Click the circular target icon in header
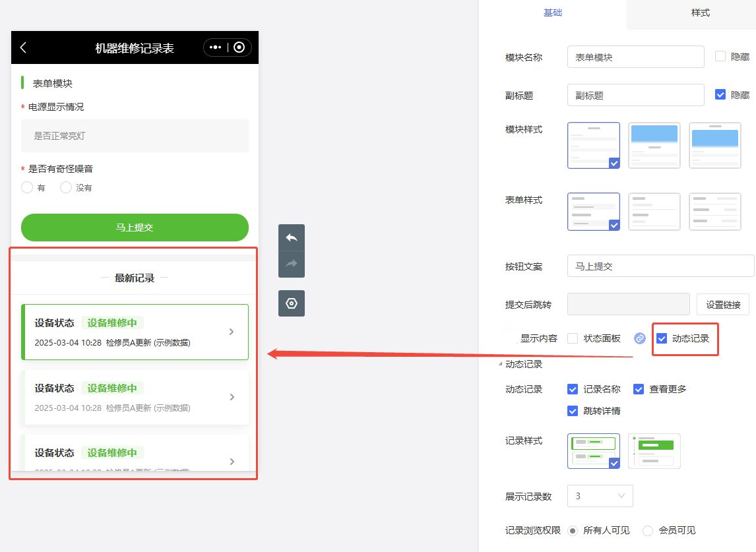This screenshot has height=552, width=756. coord(239,47)
